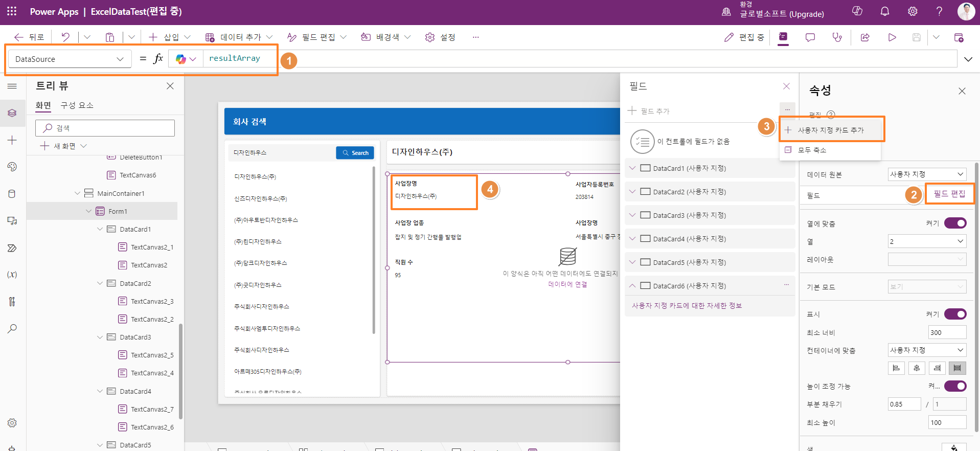Click the Edit fields link in properties
The image size is (980, 451).
[x=949, y=194]
